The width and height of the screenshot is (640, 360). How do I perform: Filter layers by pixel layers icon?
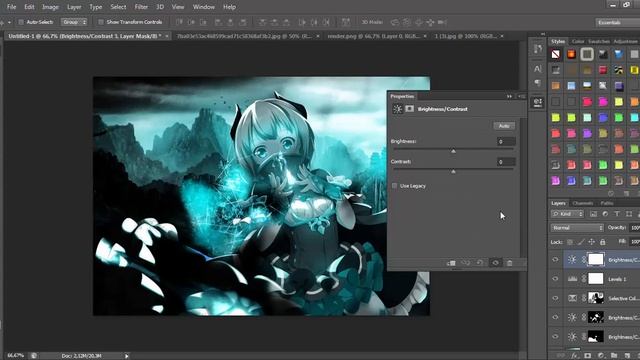pos(593,214)
